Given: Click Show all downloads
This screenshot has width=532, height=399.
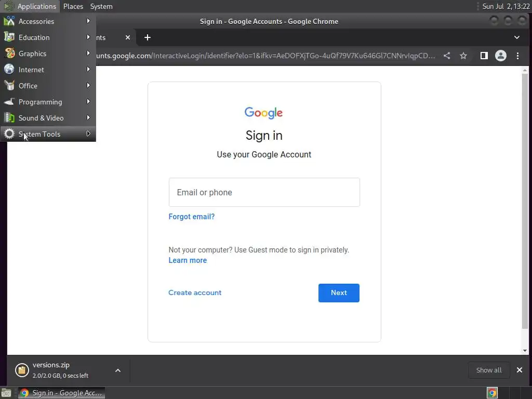Looking at the screenshot, I should pyautogui.click(x=488, y=370).
